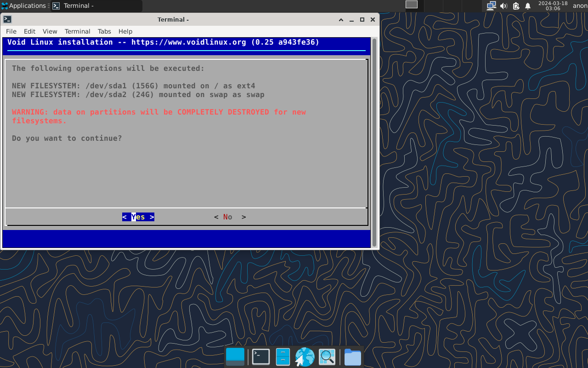Screen dimensions: 588x368
Task: Open the File menu in Terminal
Action: (11, 31)
